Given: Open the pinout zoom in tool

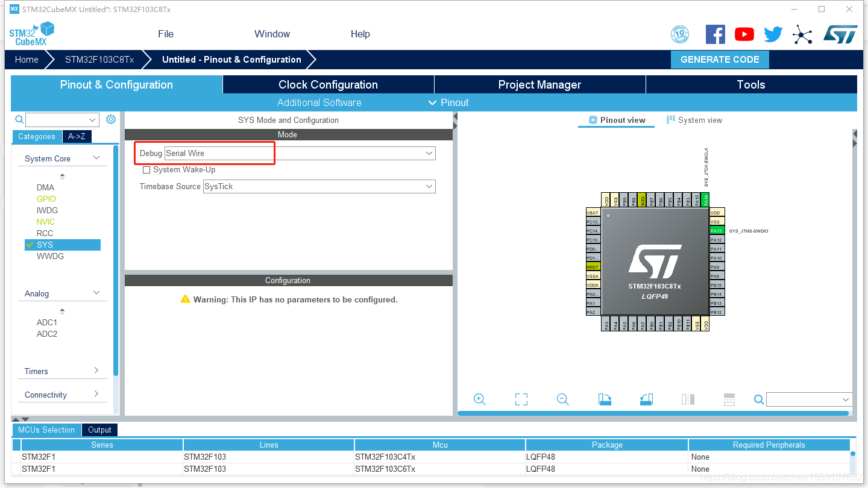Looking at the screenshot, I should click(480, 399).
